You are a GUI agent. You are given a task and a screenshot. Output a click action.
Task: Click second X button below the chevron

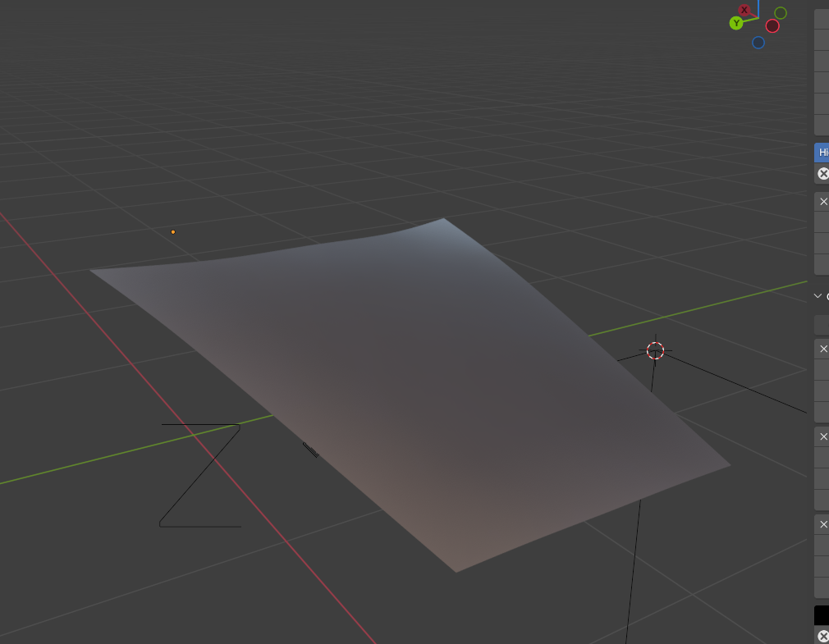pyautogui.click(x=823, y=436)
